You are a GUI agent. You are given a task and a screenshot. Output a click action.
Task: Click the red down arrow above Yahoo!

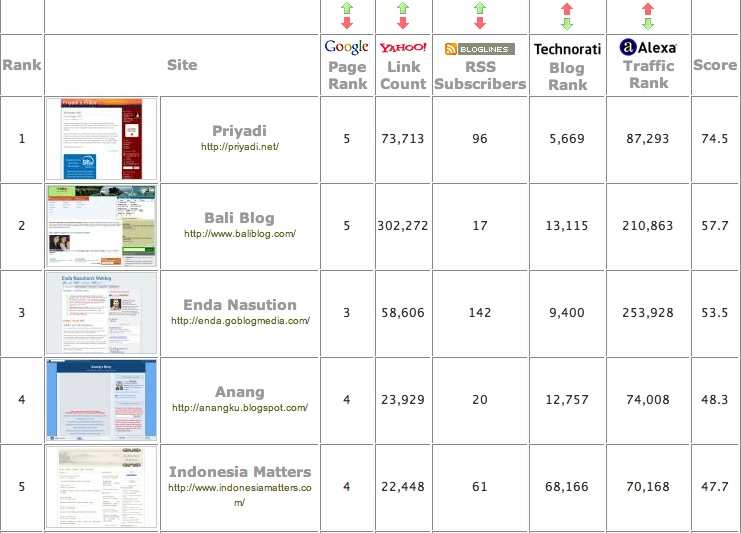403,22
